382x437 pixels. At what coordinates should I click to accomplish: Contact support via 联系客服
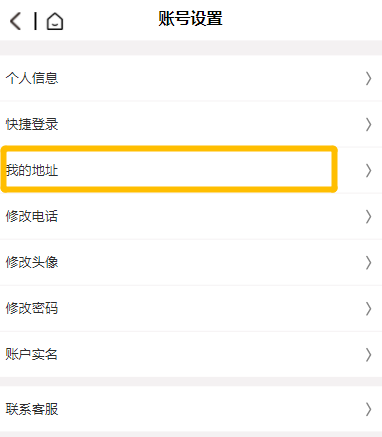click(x=191, y=409)
